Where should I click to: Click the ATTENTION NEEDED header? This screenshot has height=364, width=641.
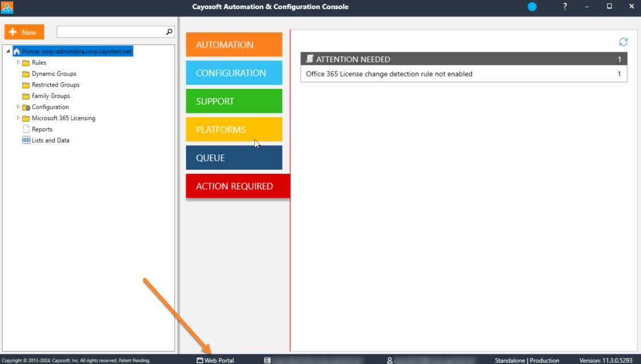[464, 59]
